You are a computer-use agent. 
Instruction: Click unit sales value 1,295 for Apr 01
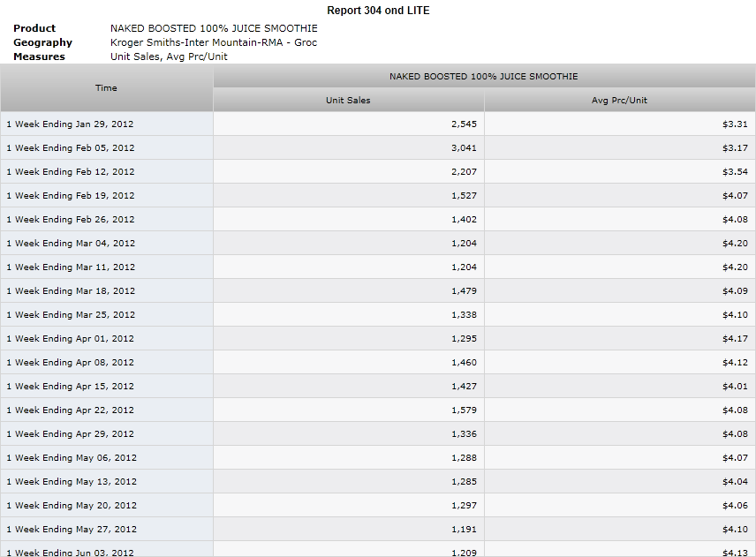click(464, 339)
